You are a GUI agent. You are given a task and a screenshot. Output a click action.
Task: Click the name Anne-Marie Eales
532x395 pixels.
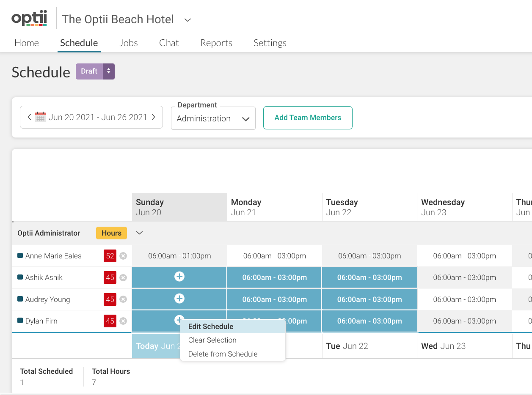53,256
